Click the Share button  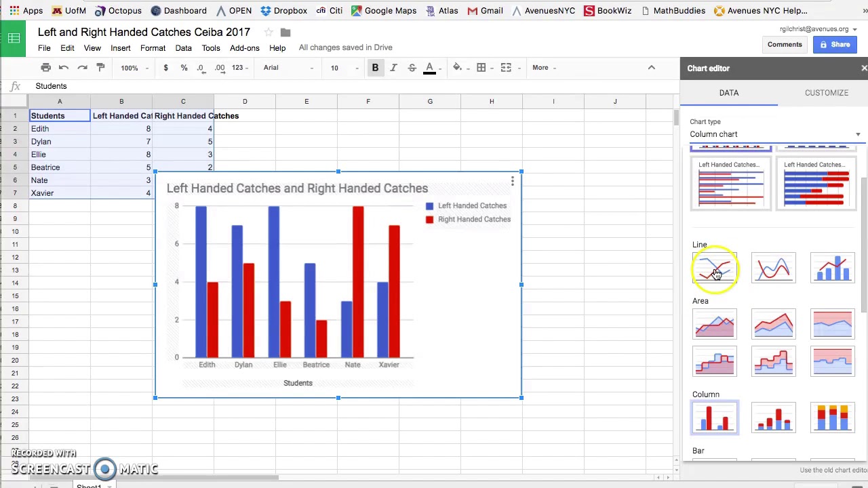835,45
